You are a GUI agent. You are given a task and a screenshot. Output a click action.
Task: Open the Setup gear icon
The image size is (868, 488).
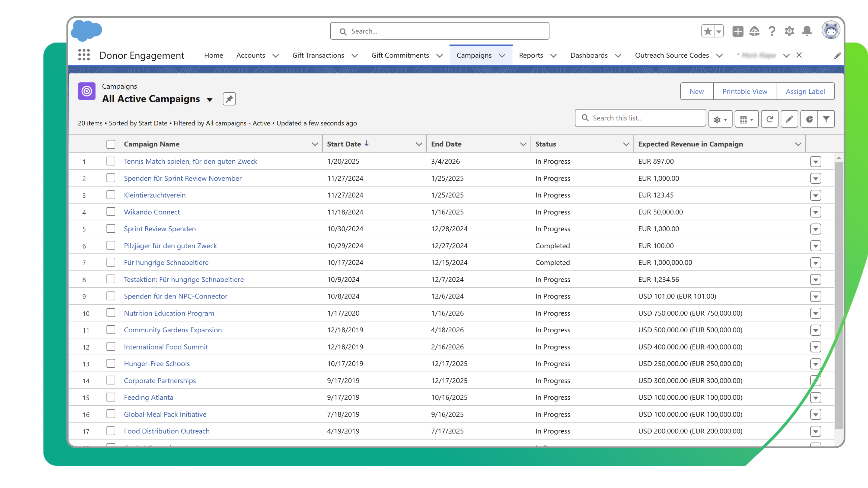789,31
